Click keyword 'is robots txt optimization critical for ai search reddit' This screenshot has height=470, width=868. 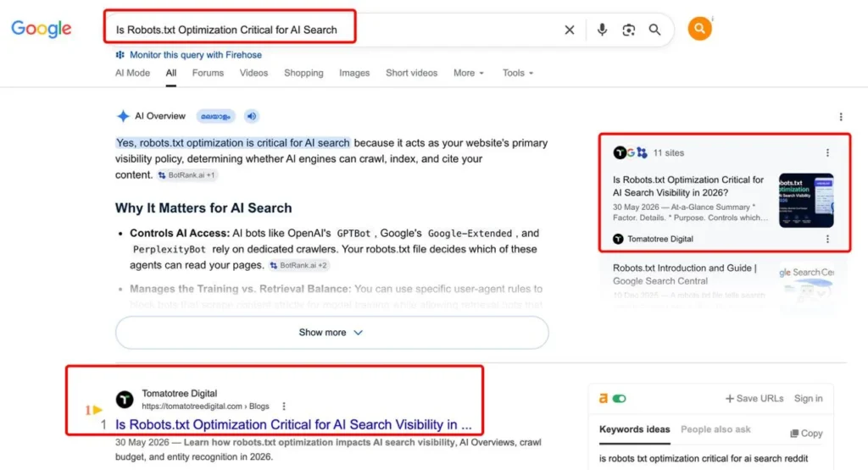[703, 458]
